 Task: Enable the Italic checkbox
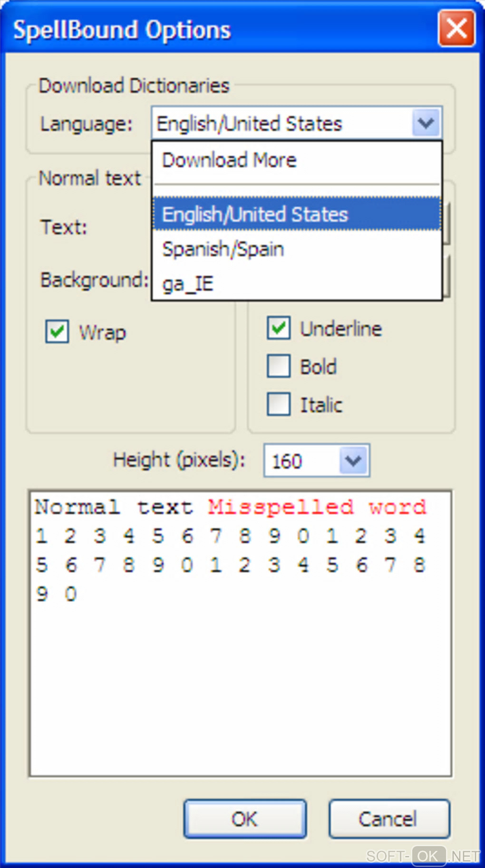(x=279, y=405)
